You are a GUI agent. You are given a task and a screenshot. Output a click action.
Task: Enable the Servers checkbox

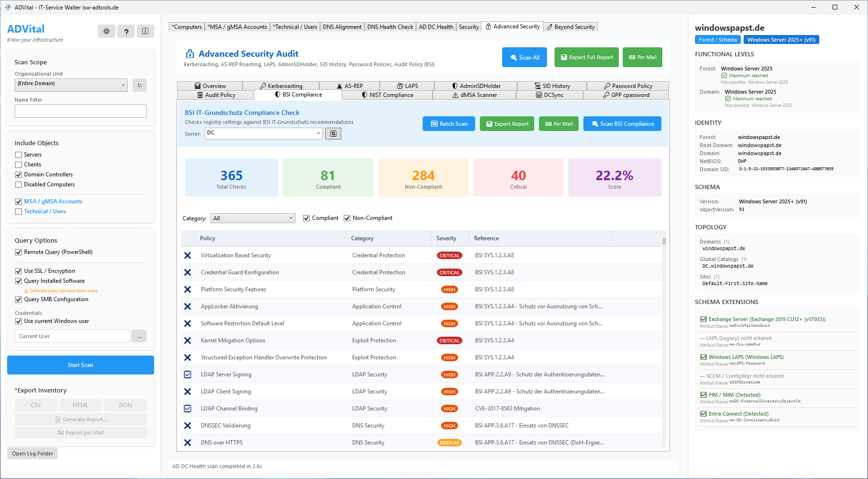click(18, 155)
